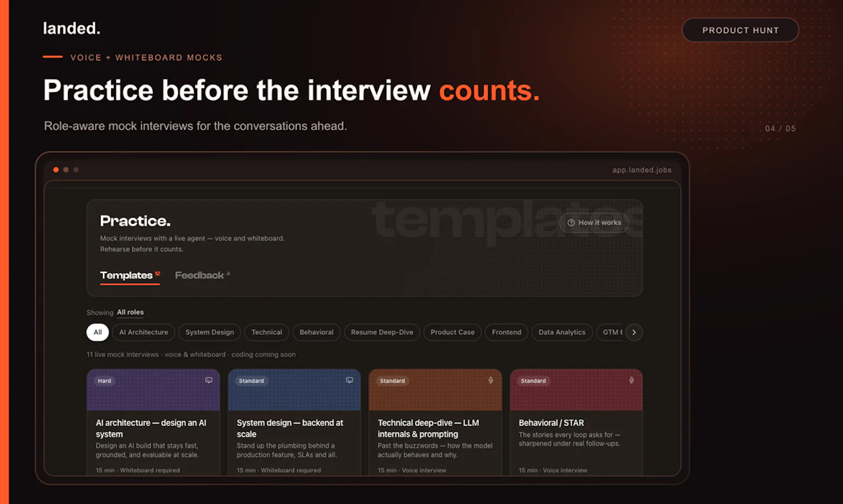
Task: Open the Behavioral / STAR card
Action: click(x=576, y=422)
